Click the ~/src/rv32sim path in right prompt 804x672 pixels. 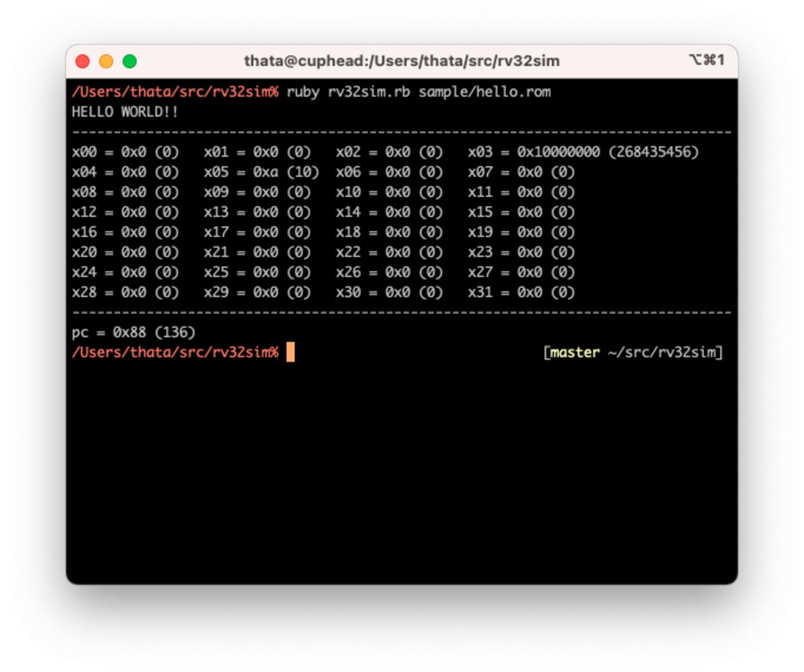(661, 352)
